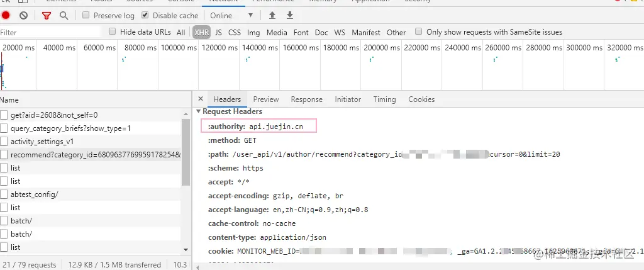
Task: Click the export HAR download arrow
Action: pyautogui.click(x=290, y=16)
